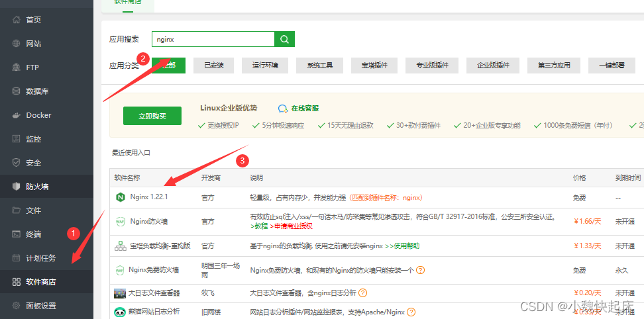Click the 熊猫网站日志分析 software name

pos(154,312)
